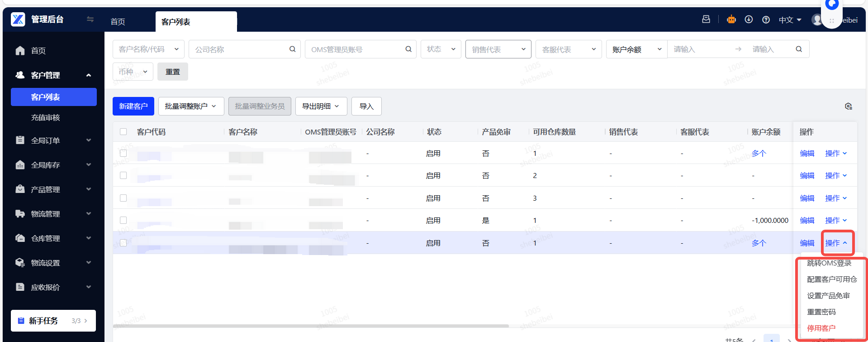The width and height of the screenshot is (868, 342).
Task: Open the table column settings icon
Action: click(x=849, y=106)
